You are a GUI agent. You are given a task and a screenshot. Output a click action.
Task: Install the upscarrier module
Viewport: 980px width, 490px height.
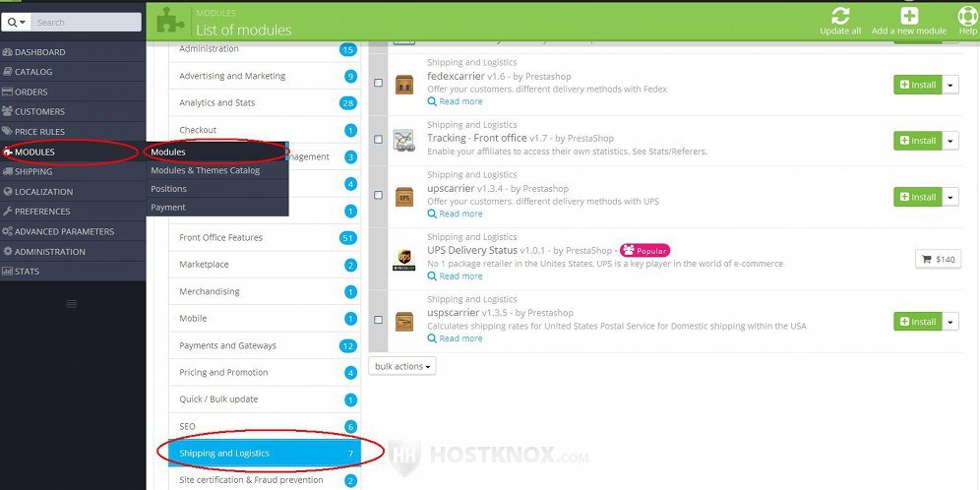(917, 197)
